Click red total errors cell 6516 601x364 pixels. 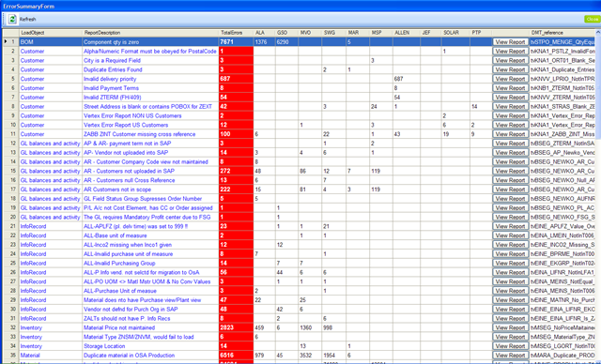pos(236,356)
